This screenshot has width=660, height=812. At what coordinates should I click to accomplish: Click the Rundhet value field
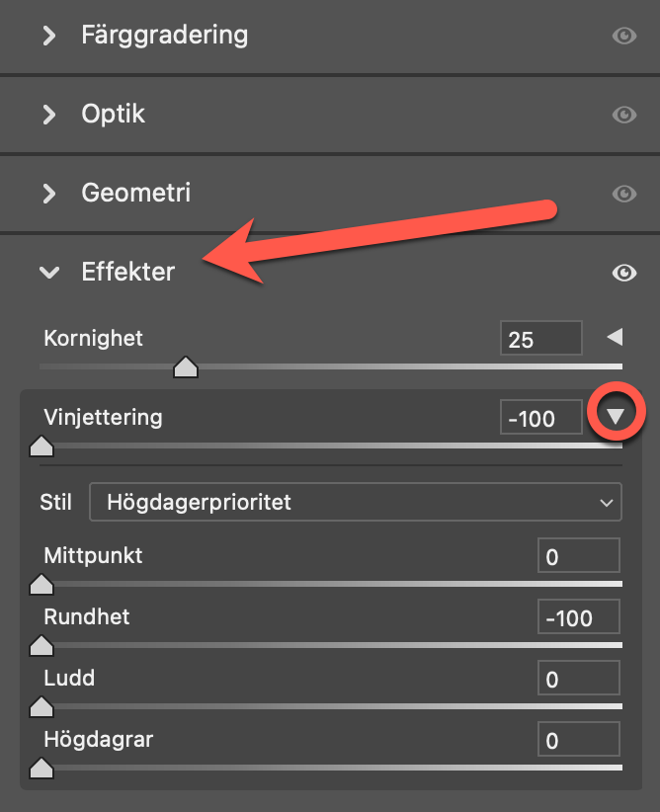tap(578, 619)
